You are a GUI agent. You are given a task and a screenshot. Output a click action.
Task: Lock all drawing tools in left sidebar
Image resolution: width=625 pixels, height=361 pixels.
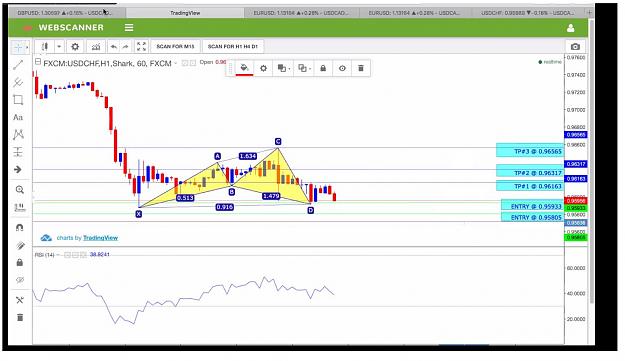coord(20,263)
